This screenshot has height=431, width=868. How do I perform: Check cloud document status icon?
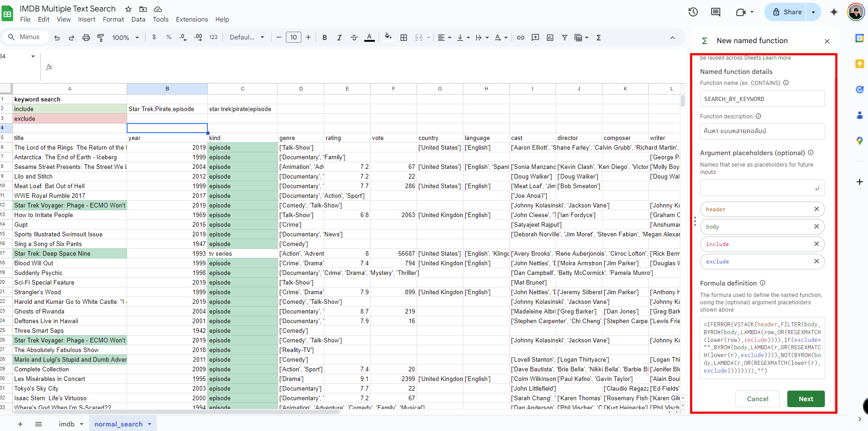(x=157, y=9)
